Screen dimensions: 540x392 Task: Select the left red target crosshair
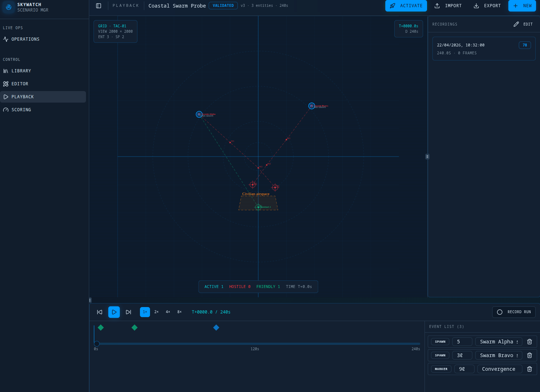pyautogui.click(x=253, y=185)
